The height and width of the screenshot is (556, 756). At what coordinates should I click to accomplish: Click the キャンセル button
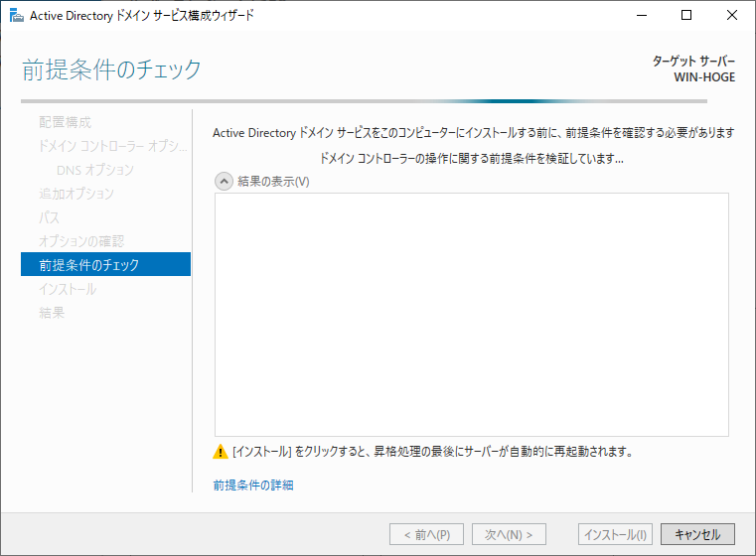click(697, 534)
